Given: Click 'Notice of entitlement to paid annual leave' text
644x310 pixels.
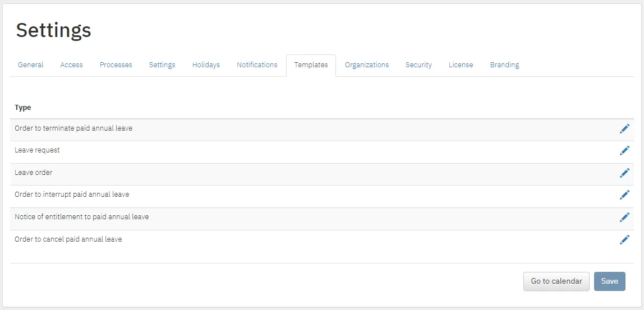Looking at the screenshot, I should point(82,216).
